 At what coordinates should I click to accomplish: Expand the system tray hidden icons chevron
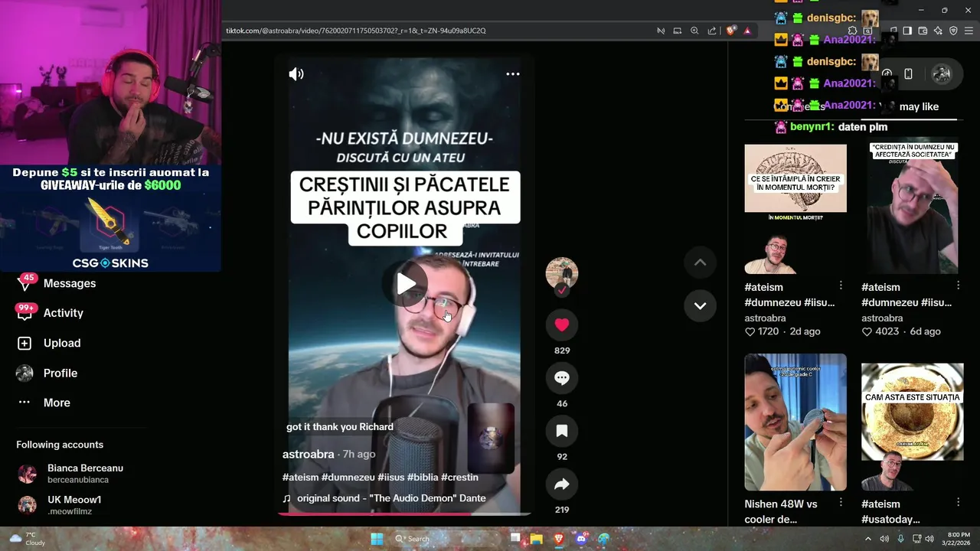point(868,539)
